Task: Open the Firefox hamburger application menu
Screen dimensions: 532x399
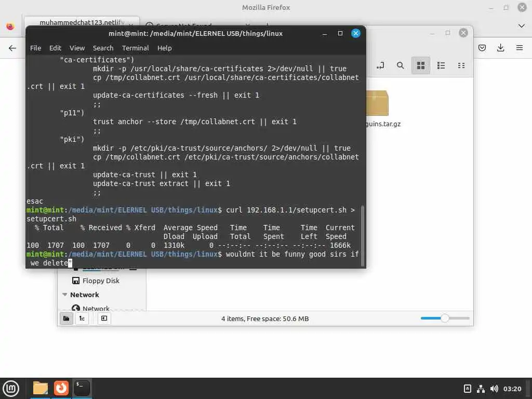Action: tap(520, 48)
